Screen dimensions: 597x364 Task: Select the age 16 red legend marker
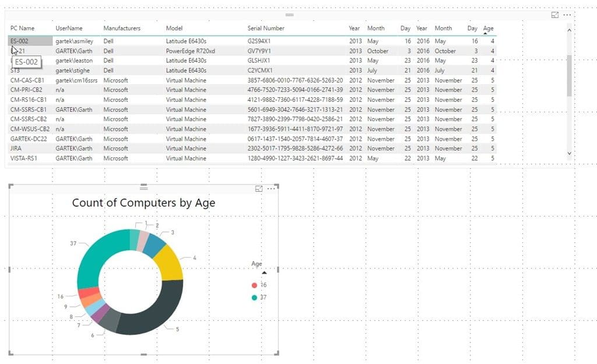tap(254, 285)
